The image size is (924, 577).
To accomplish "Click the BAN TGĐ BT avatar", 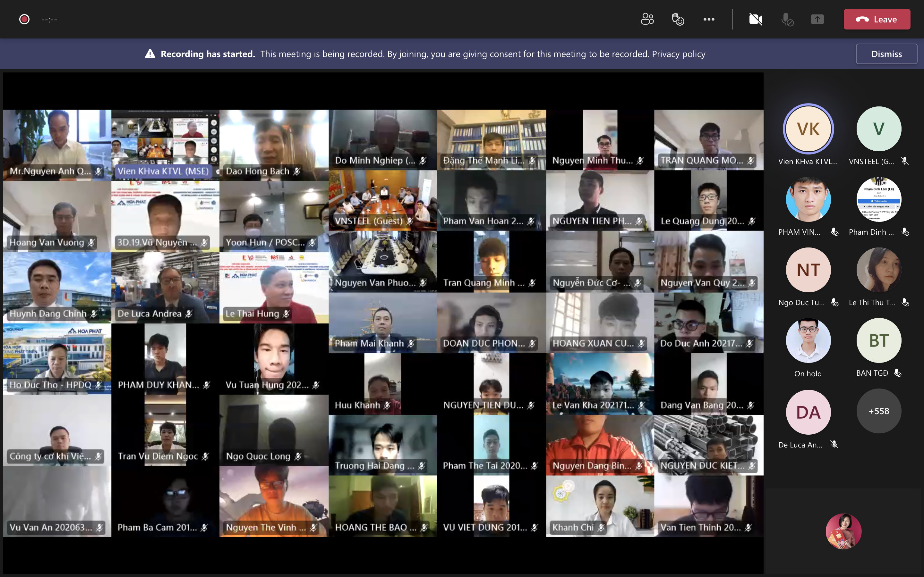I will click(878, 340).
